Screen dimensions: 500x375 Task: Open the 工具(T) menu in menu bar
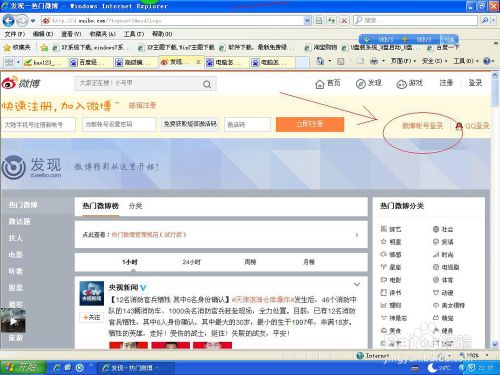coord(134,34)
